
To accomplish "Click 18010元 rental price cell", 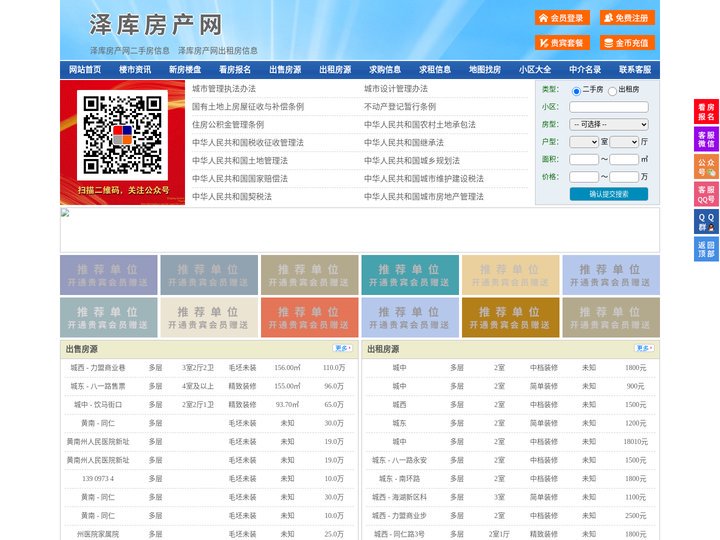I will [x=636, y=442].
